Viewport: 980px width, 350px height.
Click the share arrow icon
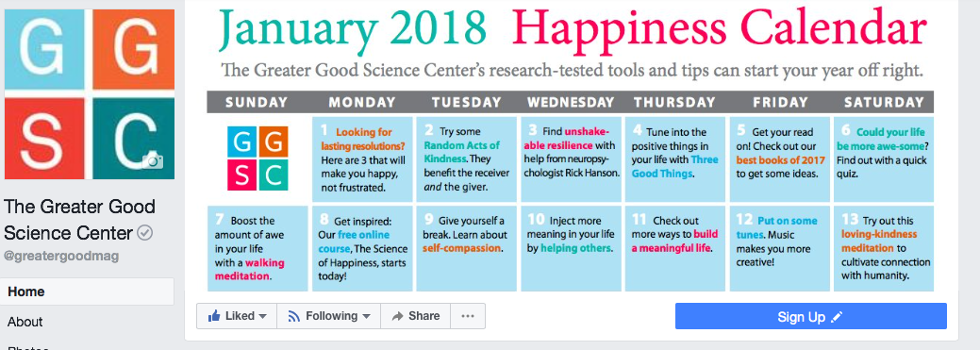[397, 316]
